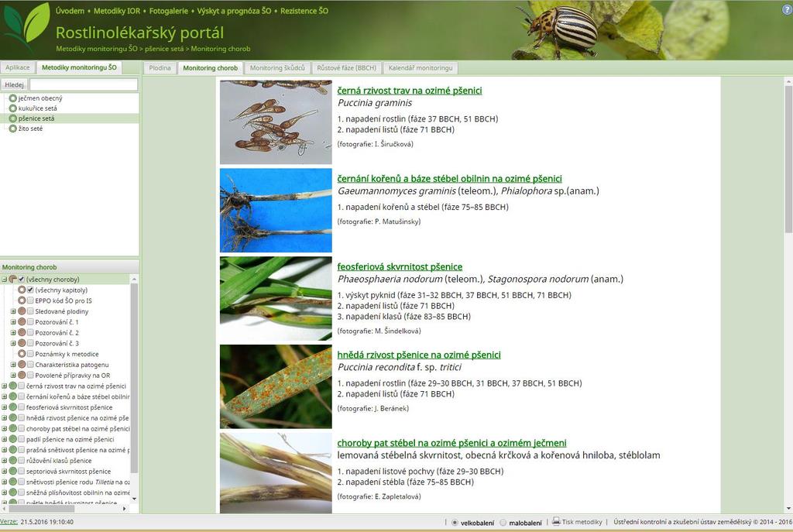Expand the Povolené přípravky na OR node
The width and height of the screenshot is (793, 532).
tap(13, 376)
